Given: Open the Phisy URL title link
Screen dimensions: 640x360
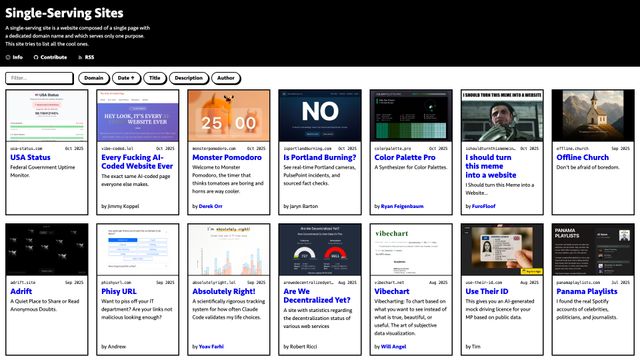Looking at the screenshot, I should [x=119, y=291].
